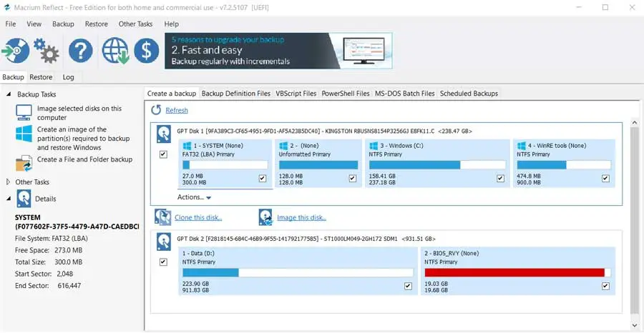Click the File and Folder backup icon
The image size is (644, 333).
click(x=24, y=163)
